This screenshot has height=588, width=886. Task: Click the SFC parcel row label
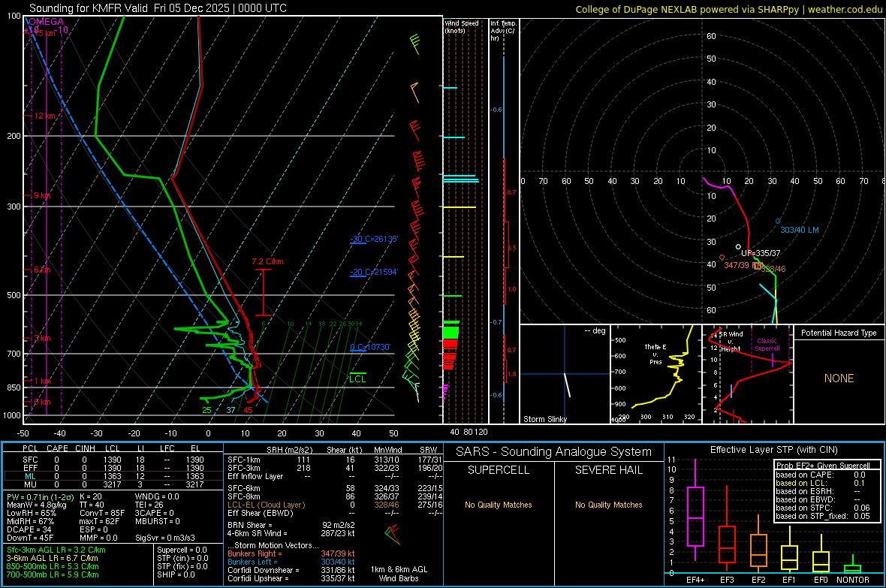point(30,460)
